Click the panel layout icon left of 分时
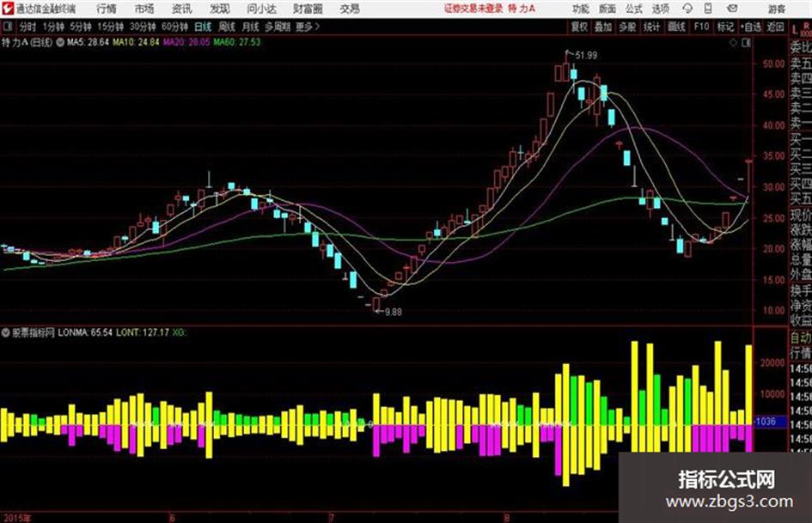 (7, 27)
